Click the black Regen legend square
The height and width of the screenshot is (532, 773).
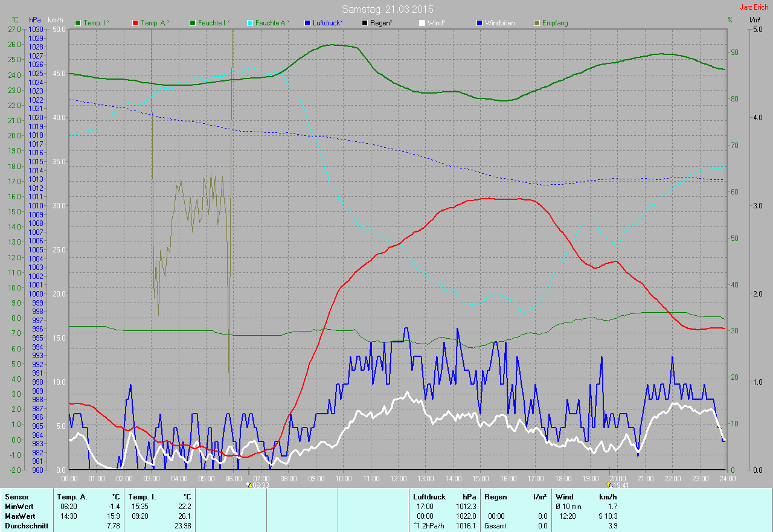point(364,23)
